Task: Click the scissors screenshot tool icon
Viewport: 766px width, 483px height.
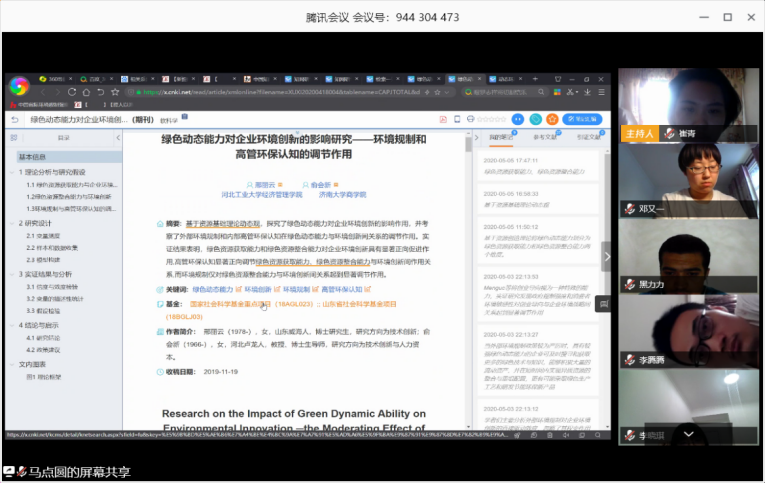Action: [x=570, y=92]
